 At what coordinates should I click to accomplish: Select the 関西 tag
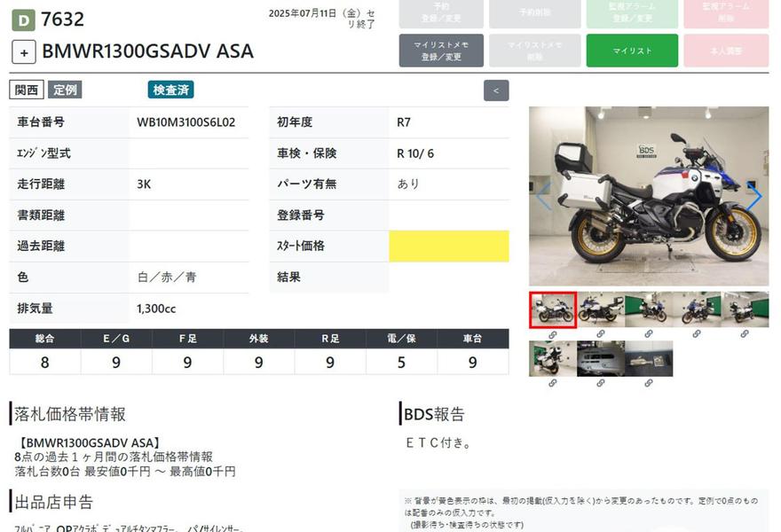tap(27, 90)
